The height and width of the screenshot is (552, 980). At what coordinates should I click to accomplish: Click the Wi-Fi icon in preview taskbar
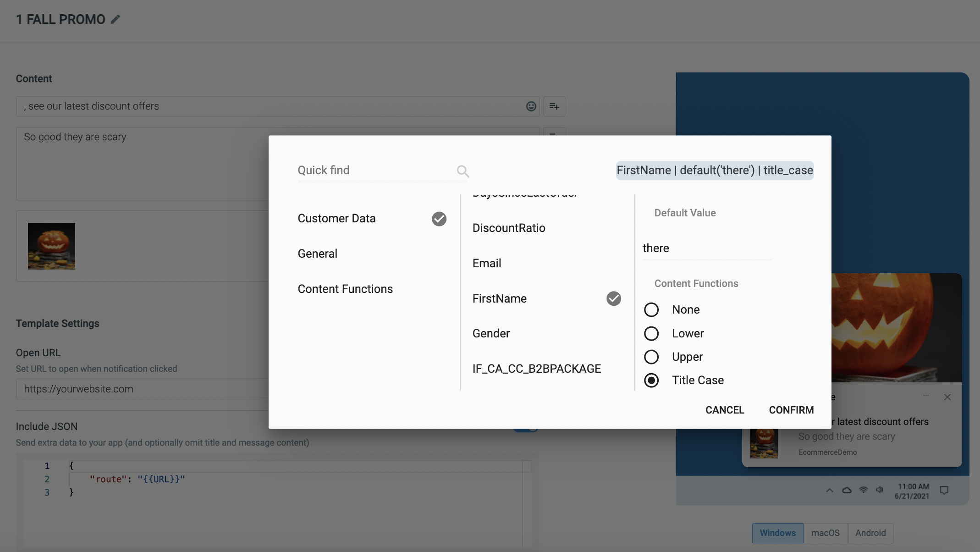[x=863, y=490]
